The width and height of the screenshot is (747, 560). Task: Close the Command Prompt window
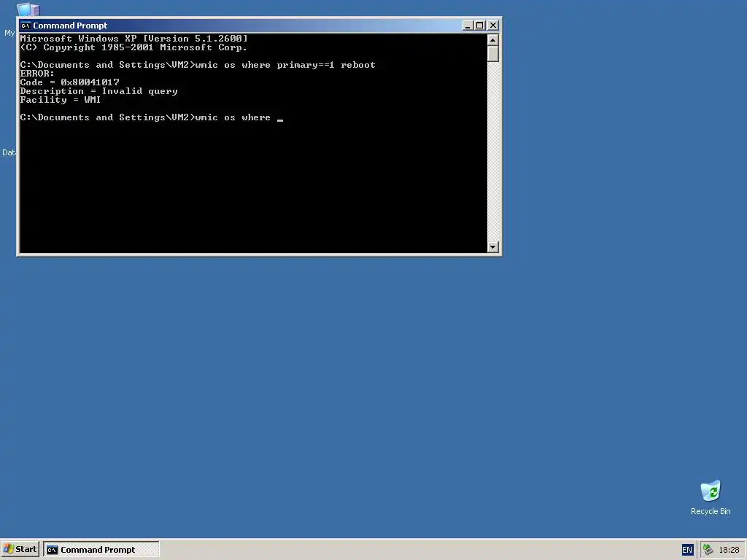click(493, 26)
